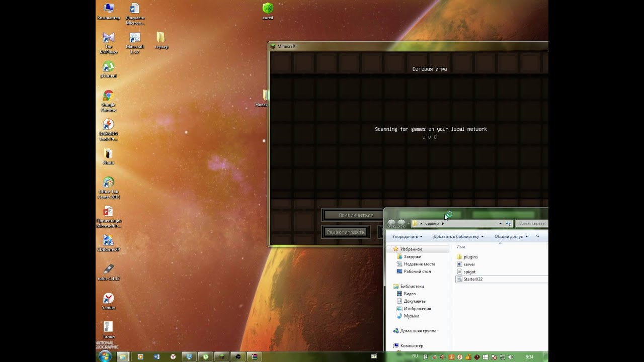
Task: Select the Документ Microsoft Word desktop file
Action: 134,14
